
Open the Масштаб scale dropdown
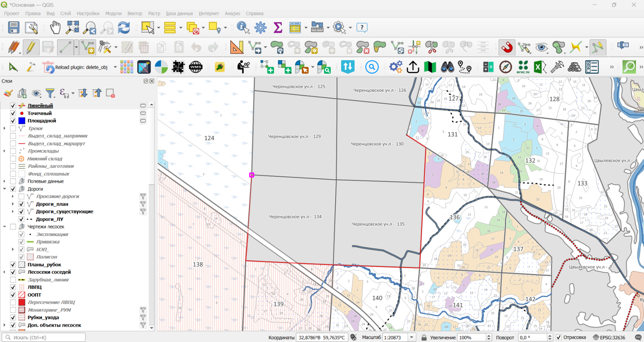[x=412, y=337]
